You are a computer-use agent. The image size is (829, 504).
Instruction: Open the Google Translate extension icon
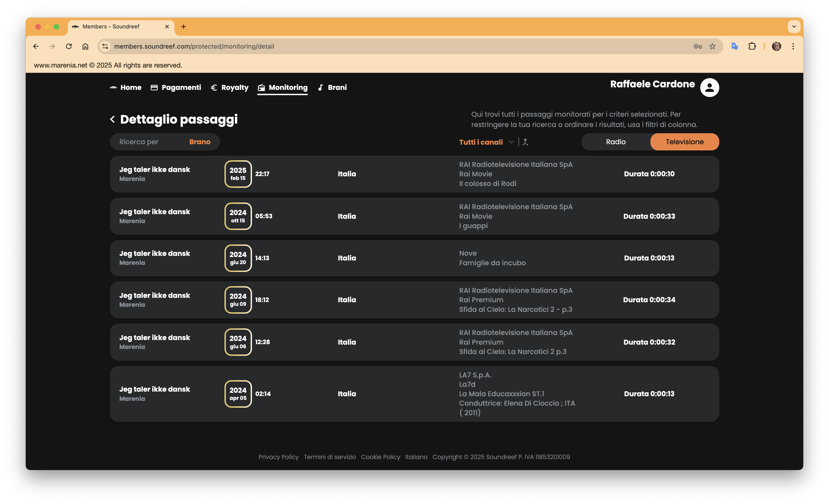[735, 46]
